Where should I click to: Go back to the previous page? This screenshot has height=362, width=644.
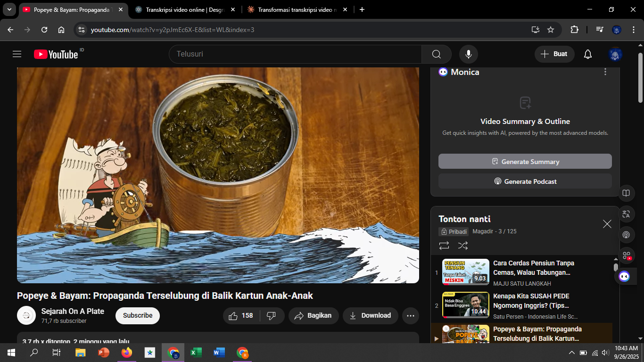[x=11, y=30]
